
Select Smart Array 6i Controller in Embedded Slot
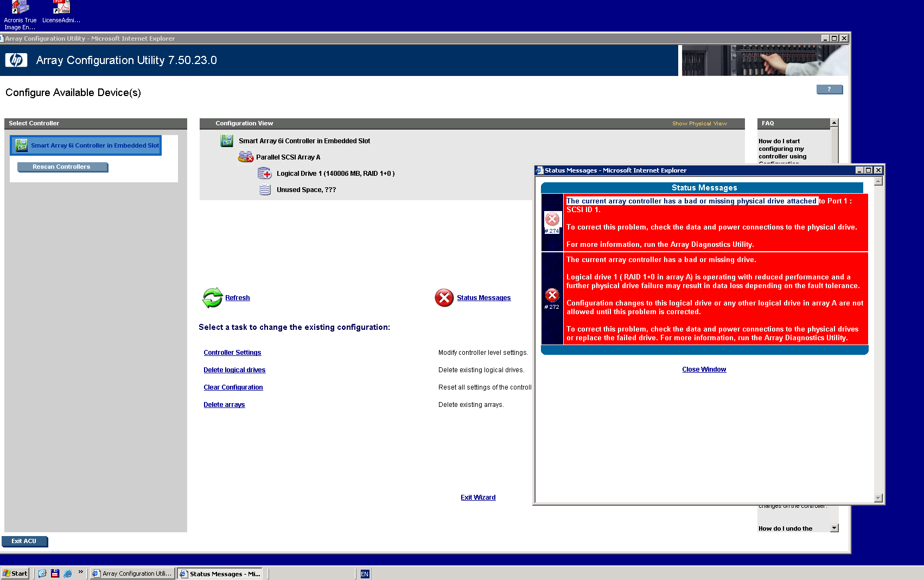pyautogui.click(x=86, y=145)
